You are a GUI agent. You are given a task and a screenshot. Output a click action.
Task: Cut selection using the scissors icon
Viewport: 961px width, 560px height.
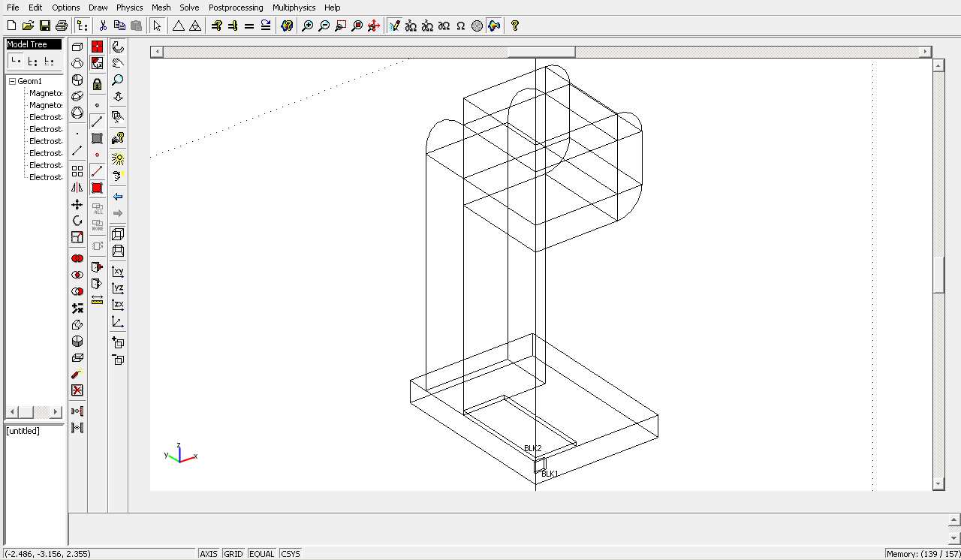[103, 26]
